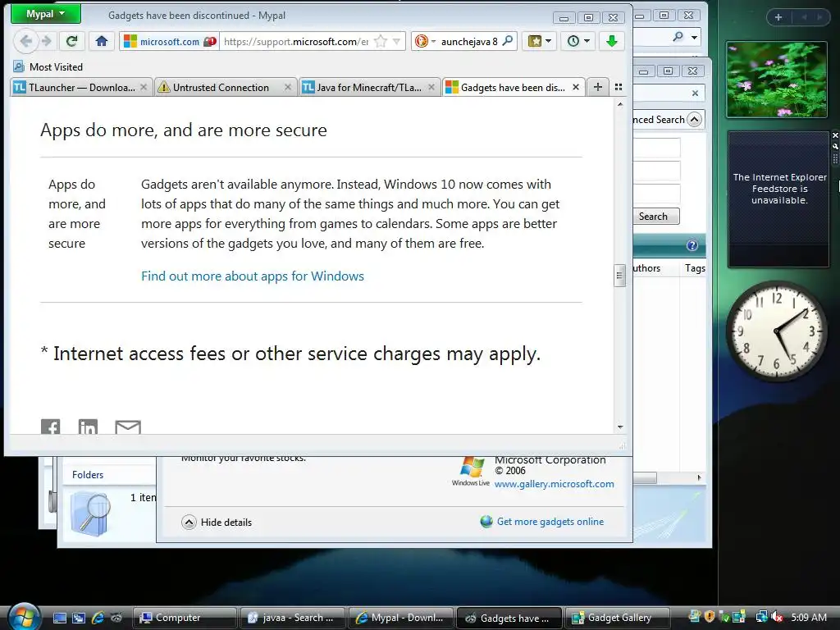Click the network tray icon
Image resolution: width=840 pixels, height=630 pixels.
coord(761,617)
